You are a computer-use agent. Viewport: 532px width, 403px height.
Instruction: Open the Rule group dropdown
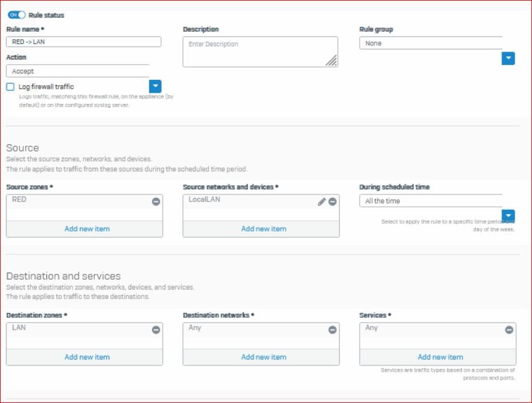[x=508, y=58]
